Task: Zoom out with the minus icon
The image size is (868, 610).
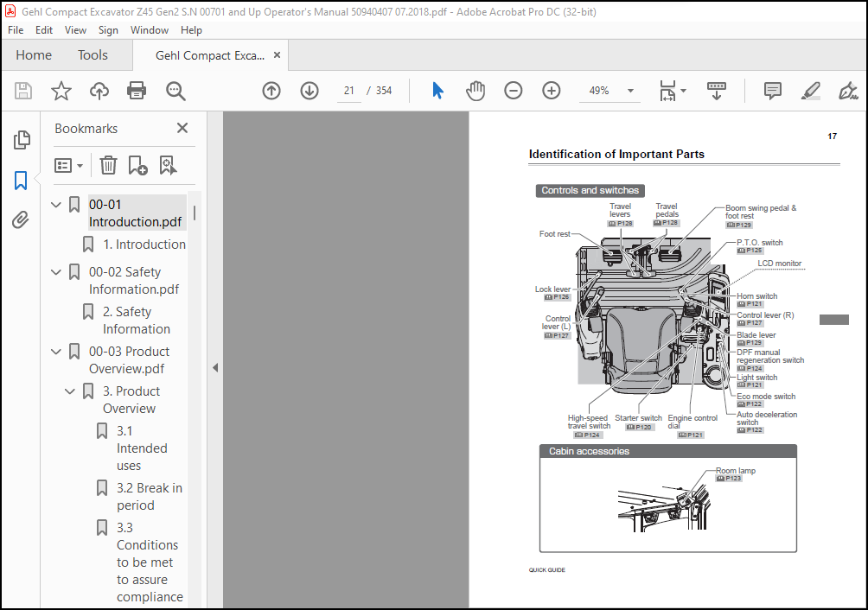Action: 514,91
